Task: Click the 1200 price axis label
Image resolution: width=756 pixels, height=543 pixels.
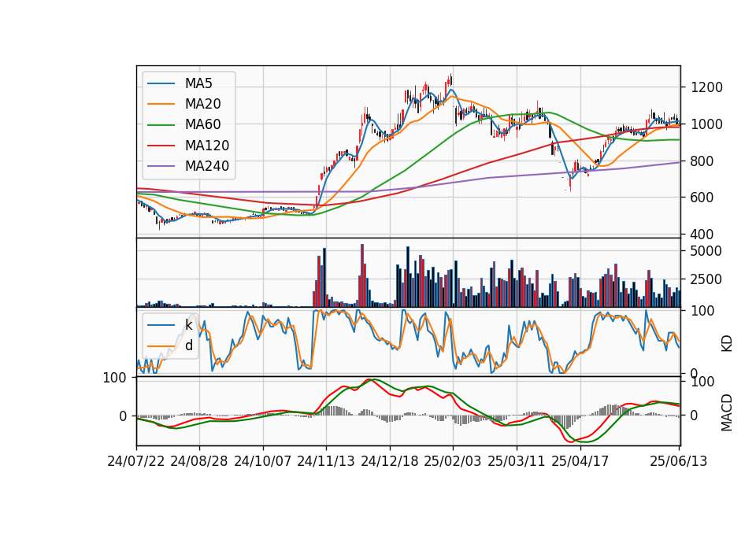Action: 706,87
